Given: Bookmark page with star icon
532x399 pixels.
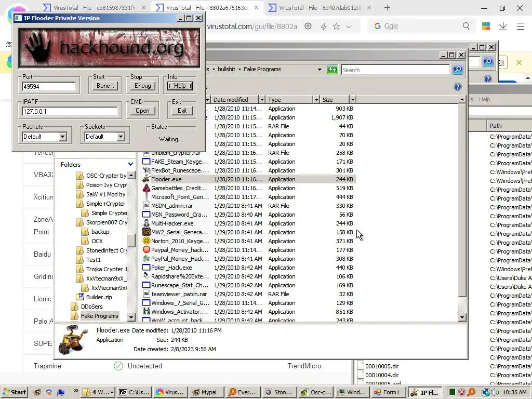Looking at the screenshot, I should (336, 26).
